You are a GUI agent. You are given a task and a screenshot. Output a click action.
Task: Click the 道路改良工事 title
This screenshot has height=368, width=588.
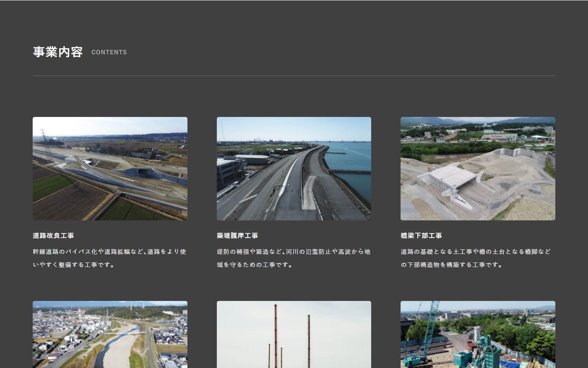click(x=53, y=236)
